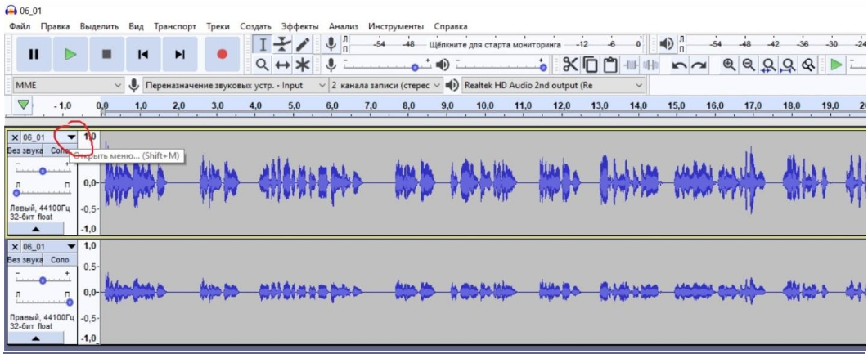Image resolution: width=868 pixels, height=354 pixels.
Task: Solo the lower track
Action: [x=60, y=259]
